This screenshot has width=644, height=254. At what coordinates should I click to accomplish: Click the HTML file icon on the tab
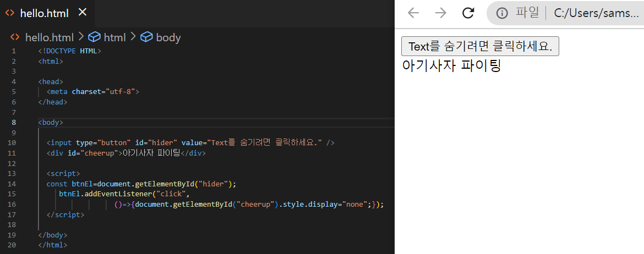point(10,13)
